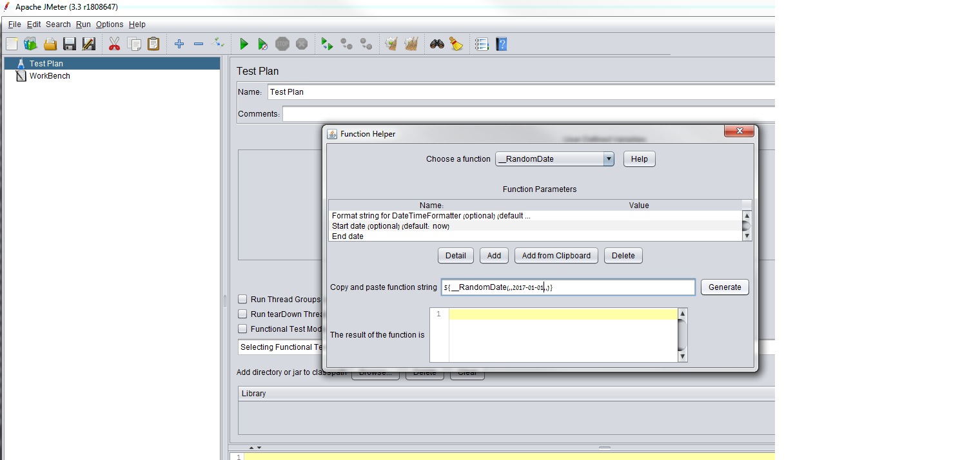Open a test plan with the folder icon
The height and width of the screenshot is (460, 980).
tap(50, 44)
